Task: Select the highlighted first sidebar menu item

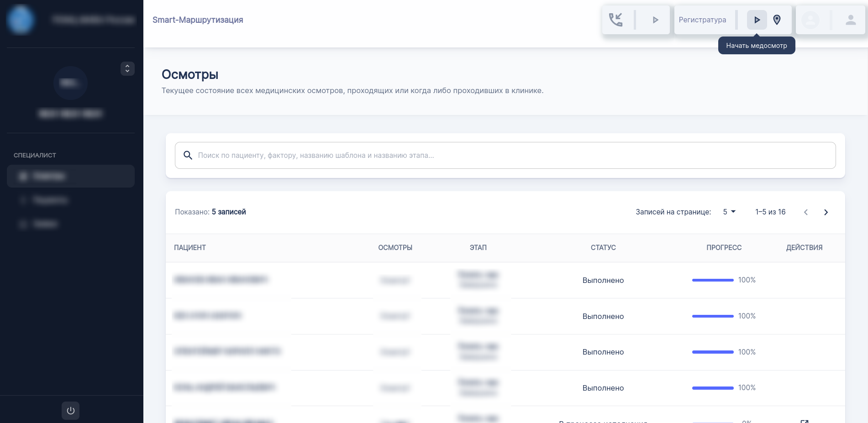Action: 71,176
